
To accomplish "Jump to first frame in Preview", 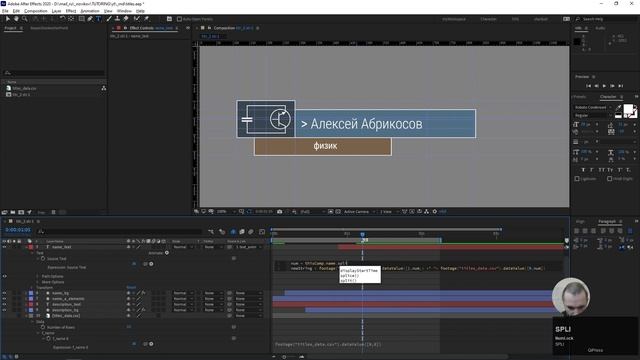I will 589,86.
